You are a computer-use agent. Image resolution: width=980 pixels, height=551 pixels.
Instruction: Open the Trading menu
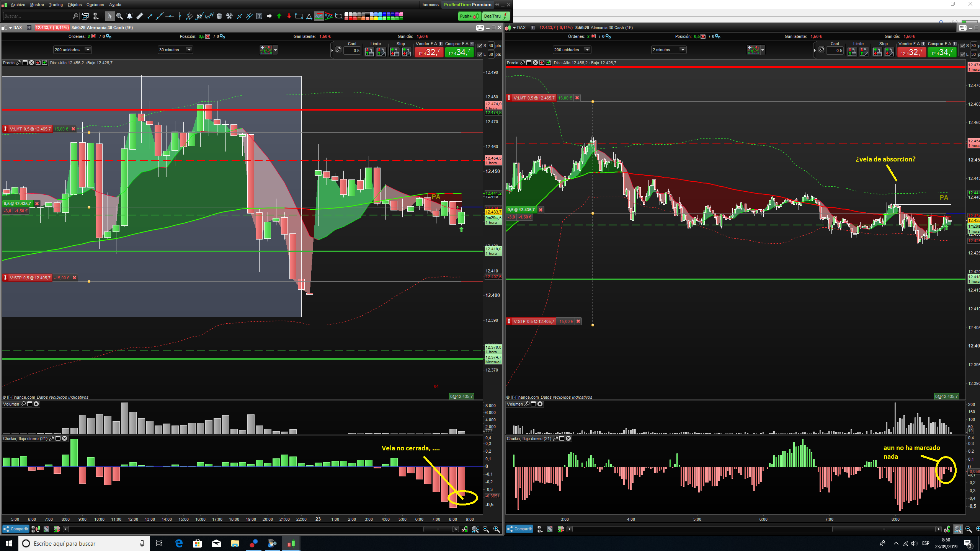(x=56, y=5)
